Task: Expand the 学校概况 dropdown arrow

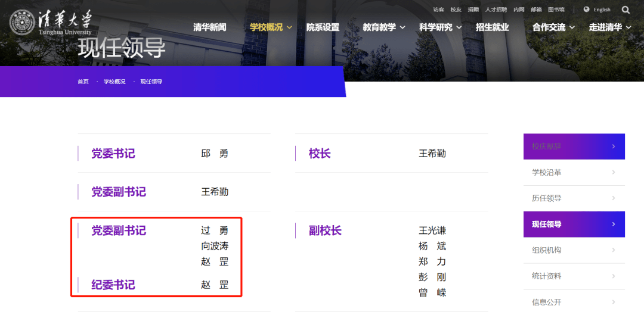Action: [290, 28]
